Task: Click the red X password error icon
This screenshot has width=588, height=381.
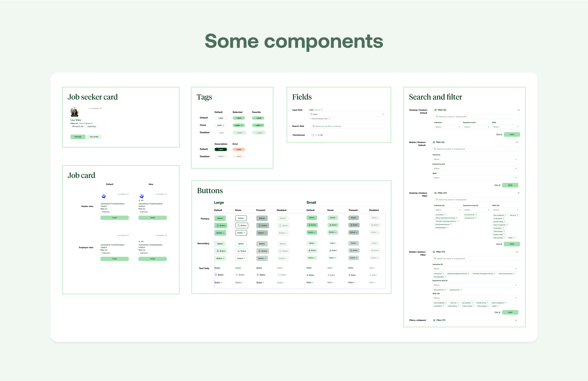Action: tap(310, 119)
